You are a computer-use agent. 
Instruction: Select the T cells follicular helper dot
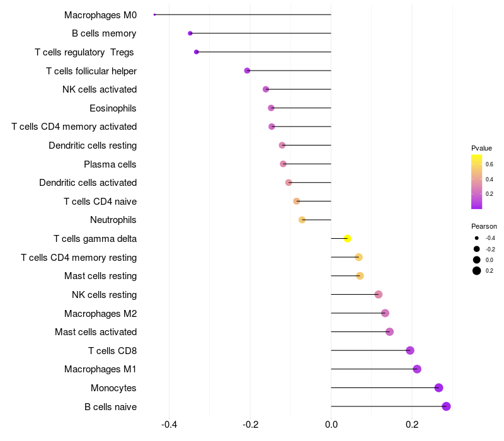(247, 71)
